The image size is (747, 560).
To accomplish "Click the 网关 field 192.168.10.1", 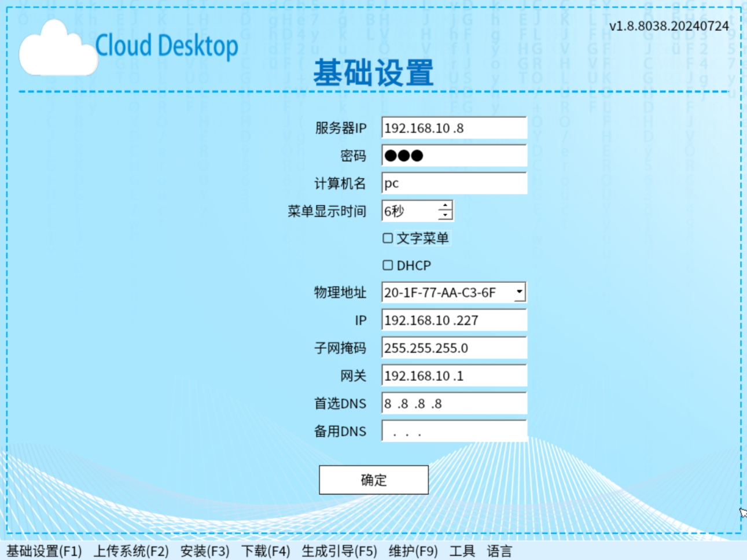I will click(454, 375).
